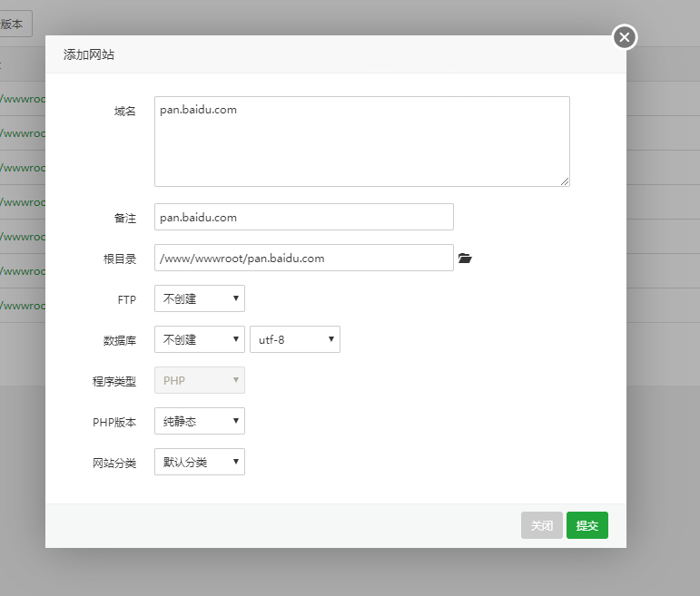Expand the PHP版本 dropdown showing 纯静态
This screenshot has width=700, height=596.
(200, 421)
